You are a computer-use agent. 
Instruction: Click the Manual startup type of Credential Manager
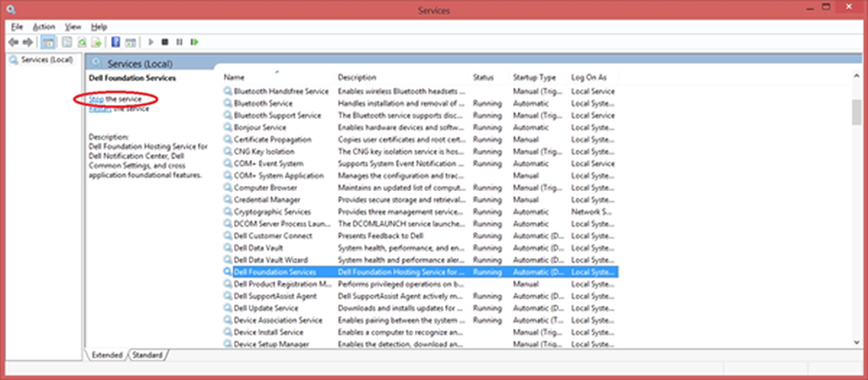coord(525,200)
